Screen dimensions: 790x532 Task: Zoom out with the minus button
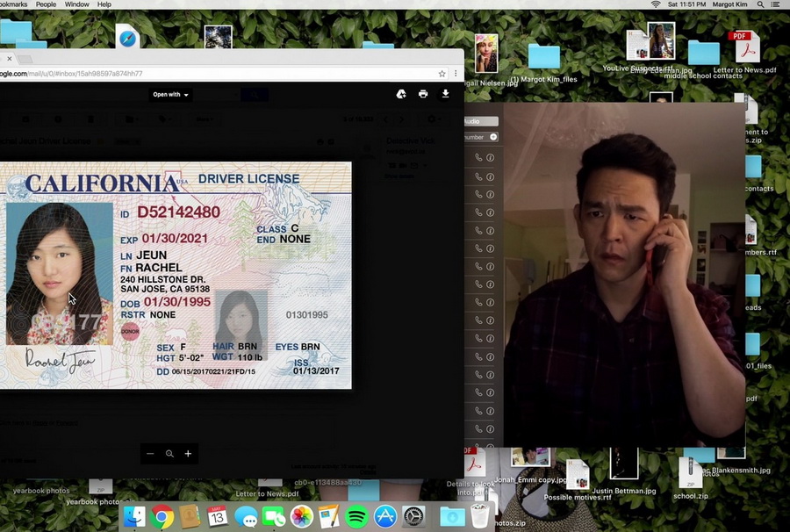150,454
